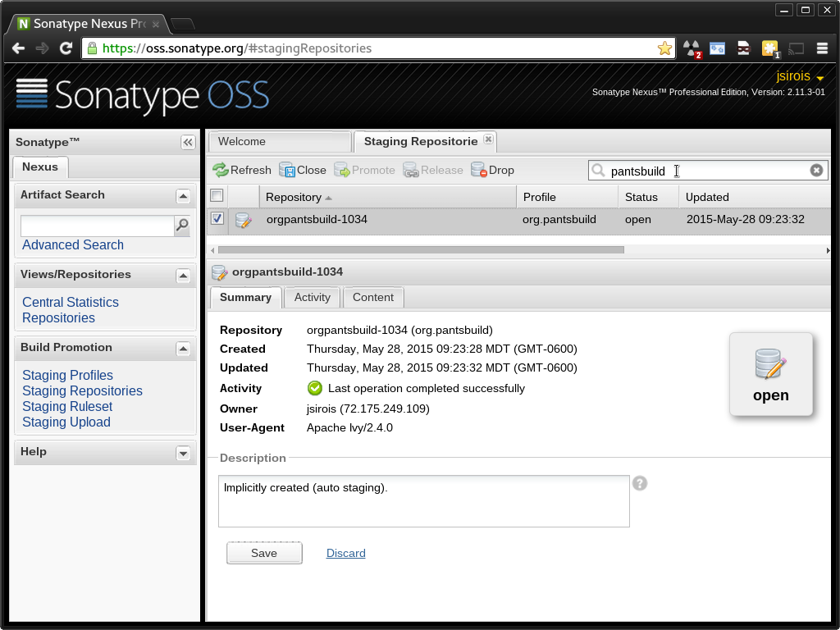Open Staging Repositories sidebar link
This screenshot has height=630, width=840.
coord(83,390)
